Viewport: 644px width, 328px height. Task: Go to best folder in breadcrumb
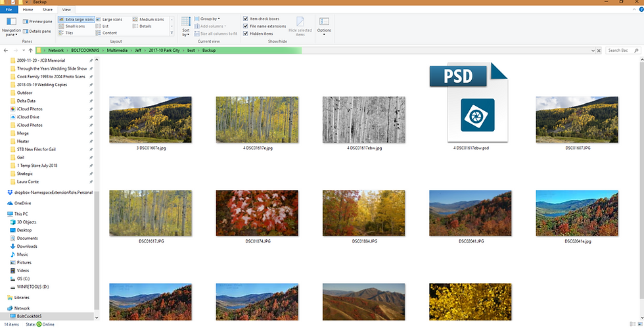[x=191, y=51]
